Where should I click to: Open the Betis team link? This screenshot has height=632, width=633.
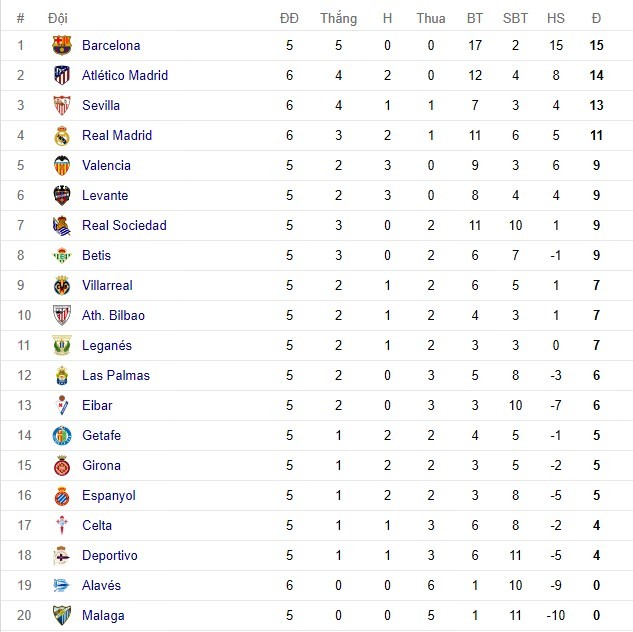96,255
